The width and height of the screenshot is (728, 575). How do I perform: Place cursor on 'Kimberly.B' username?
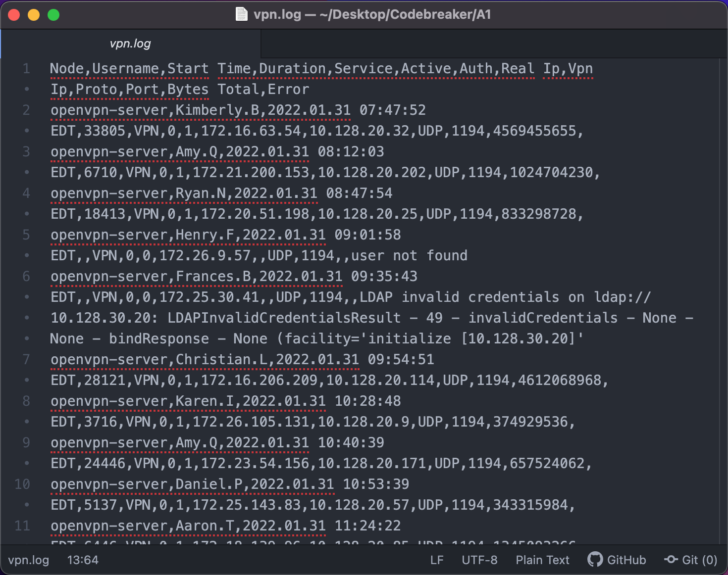217,110
